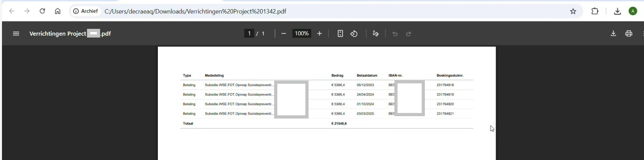Screen dimensions: 644x160
Task: Click the zoom in plus button
Action: click(x=320, y=34)
